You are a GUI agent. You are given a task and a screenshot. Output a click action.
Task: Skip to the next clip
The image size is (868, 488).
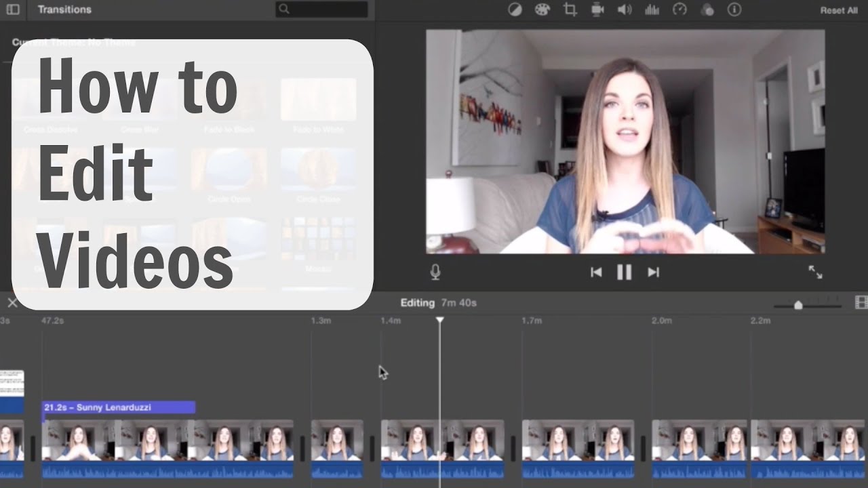[x=653, y=272]
